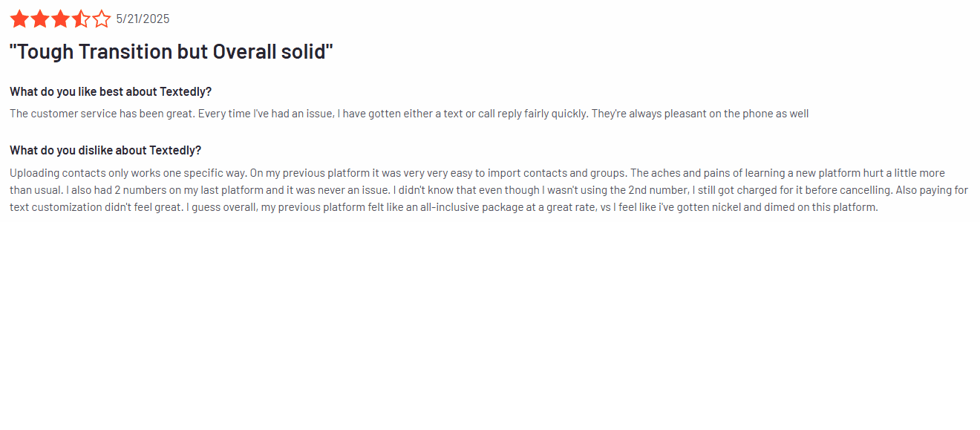The height and width of the screenshot is (430, 980).
Task: Select the second filled rating star
Action: coord(39,19)
